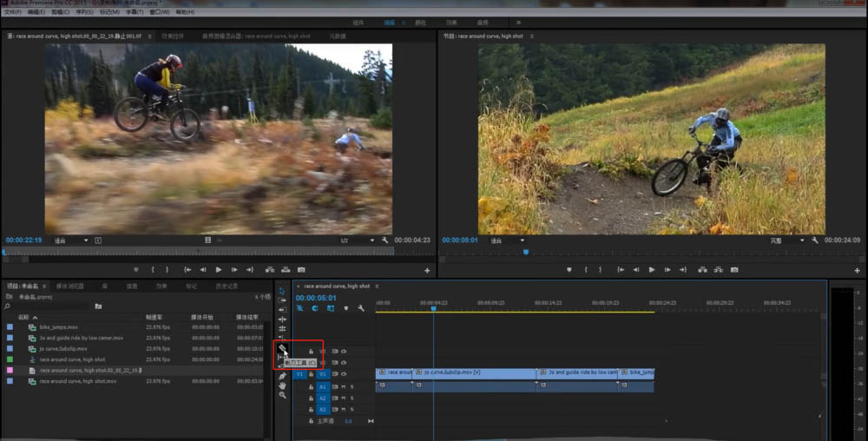Screen dimensions: 868x441
Task: Choose the Zoom magnifier tool
Action: pos(282,395)
